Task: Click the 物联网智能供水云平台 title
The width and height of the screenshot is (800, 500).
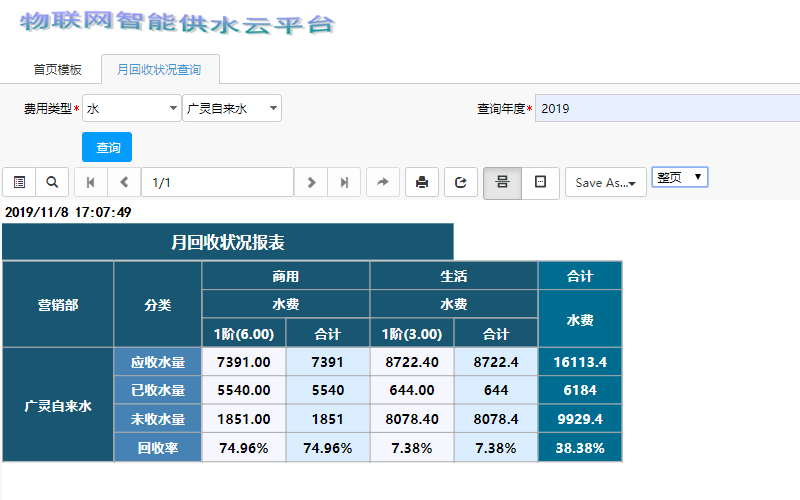Action: [x=177, y=23]
